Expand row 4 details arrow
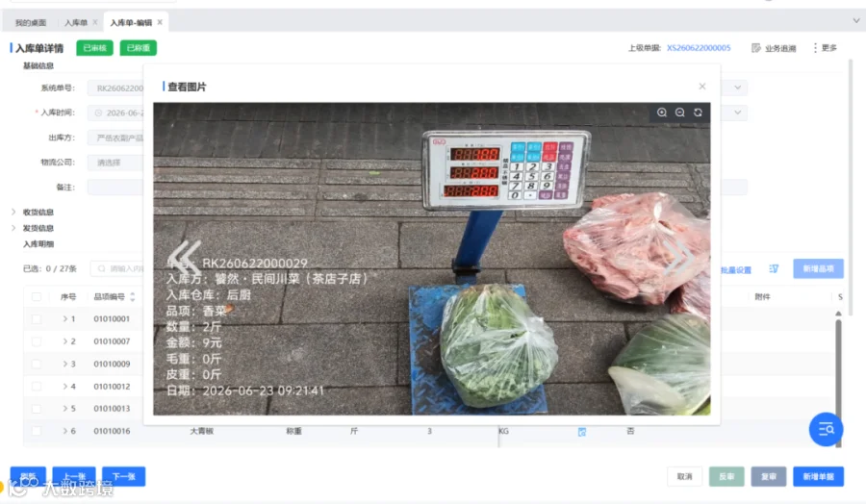Image resolution: width=866 pixels, height=504 pixels. tap(64, 387)
